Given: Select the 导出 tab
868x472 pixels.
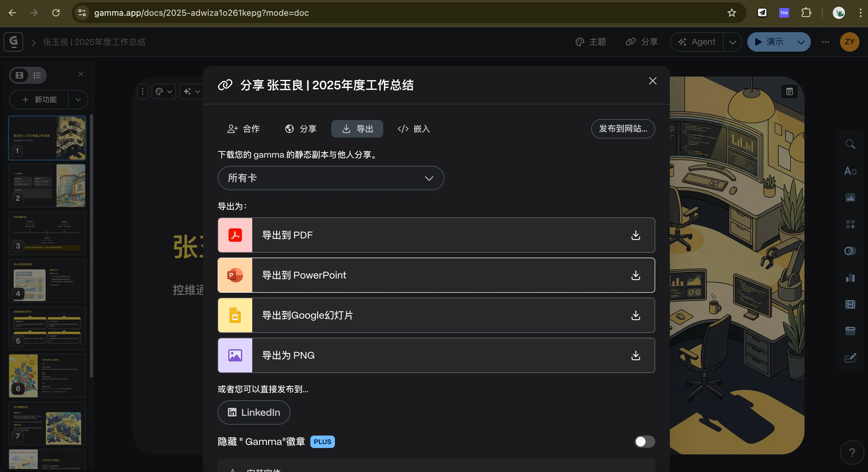Looking at the screenshot, I should click(x=357, y=128).
